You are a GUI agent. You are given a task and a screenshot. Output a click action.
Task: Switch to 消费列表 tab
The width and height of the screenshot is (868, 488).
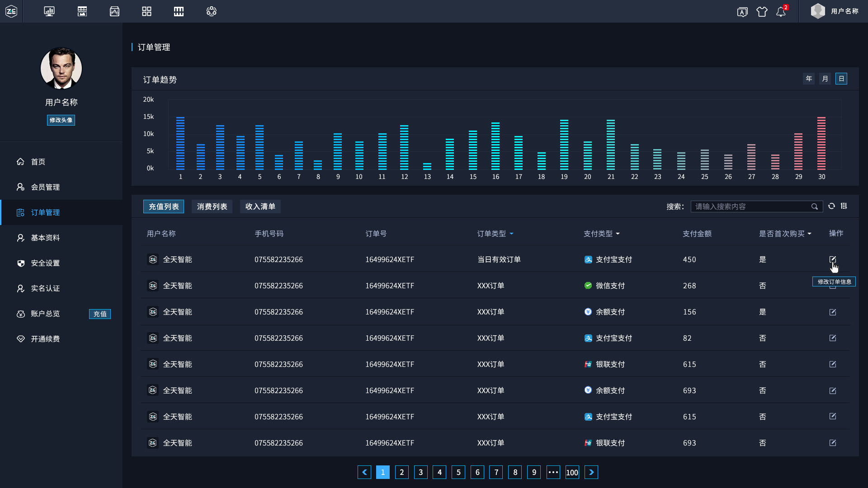coord(212,206)
